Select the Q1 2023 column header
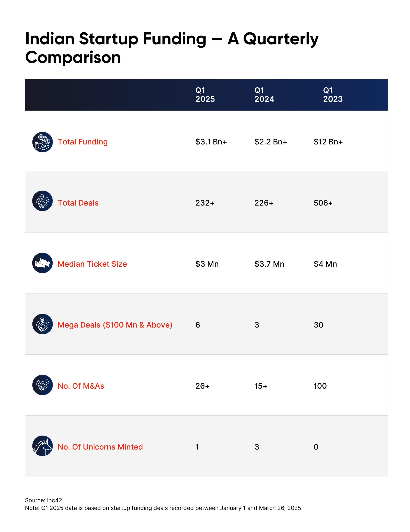410x532 pixels. 333,95
